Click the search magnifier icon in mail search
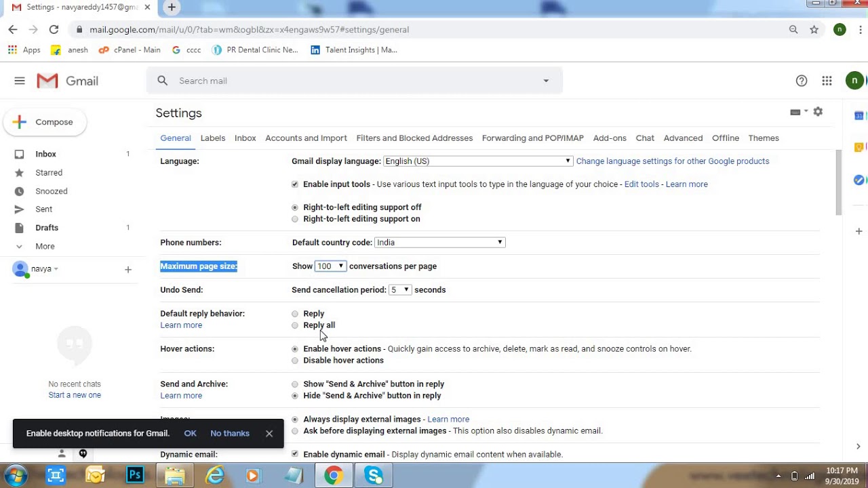The height and width of the screenshot is (488, 868). [x=163, y=81]
